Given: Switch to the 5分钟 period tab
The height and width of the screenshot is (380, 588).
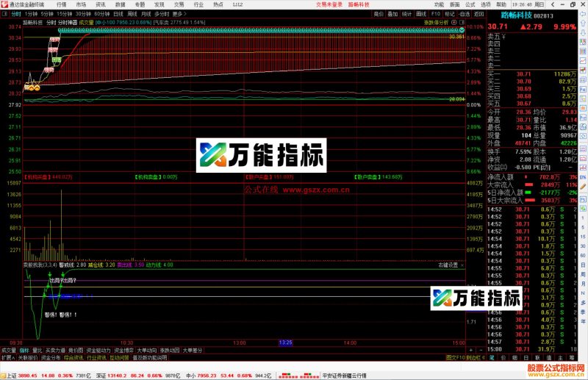Looking at the screenshot, I should tap(47, 14).
